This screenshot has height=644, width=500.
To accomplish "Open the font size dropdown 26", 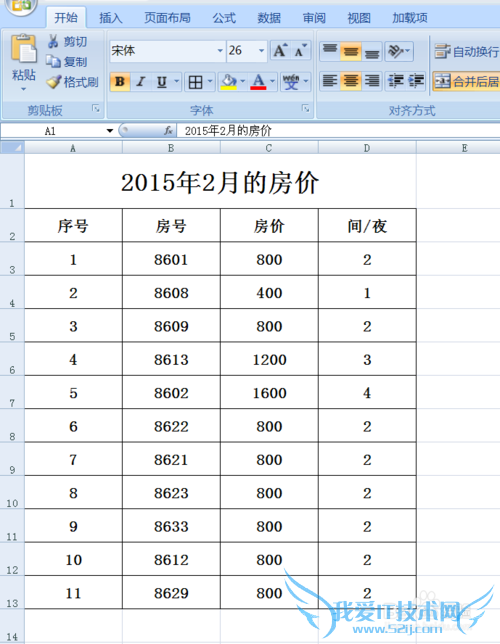I will pos(261,51).
